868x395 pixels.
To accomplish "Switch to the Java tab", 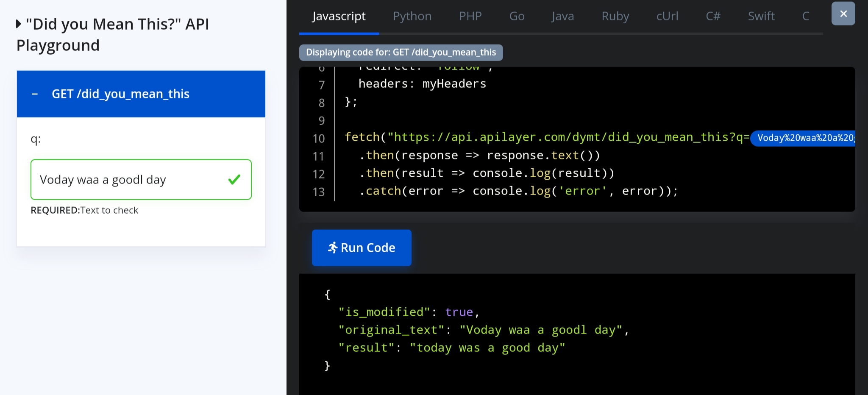I will tap(563, 16).
